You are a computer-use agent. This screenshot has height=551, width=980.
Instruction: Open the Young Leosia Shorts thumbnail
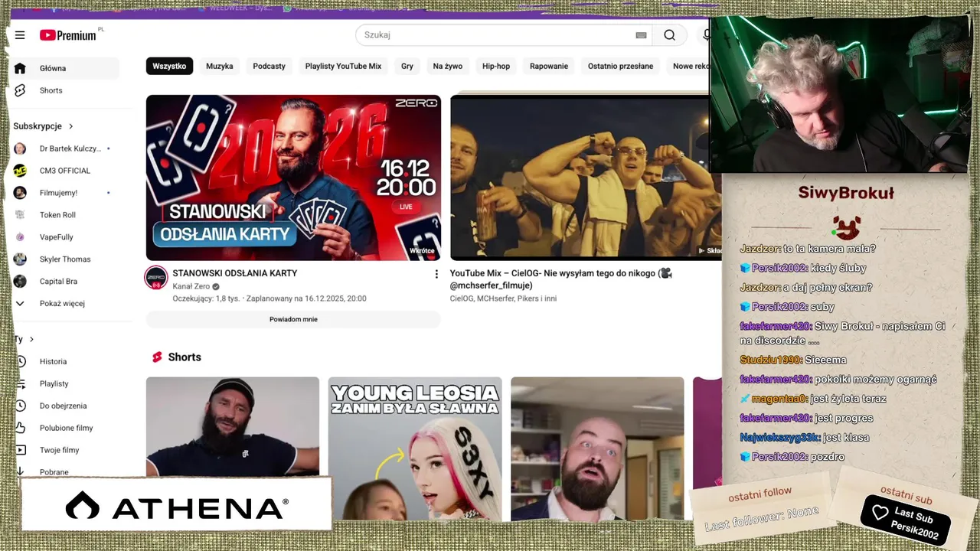coord(415,448)
